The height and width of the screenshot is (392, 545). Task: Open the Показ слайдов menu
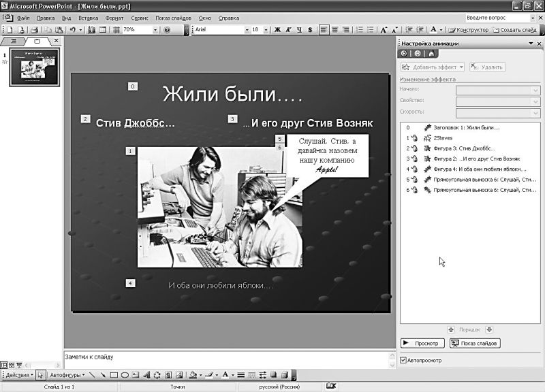173,18
